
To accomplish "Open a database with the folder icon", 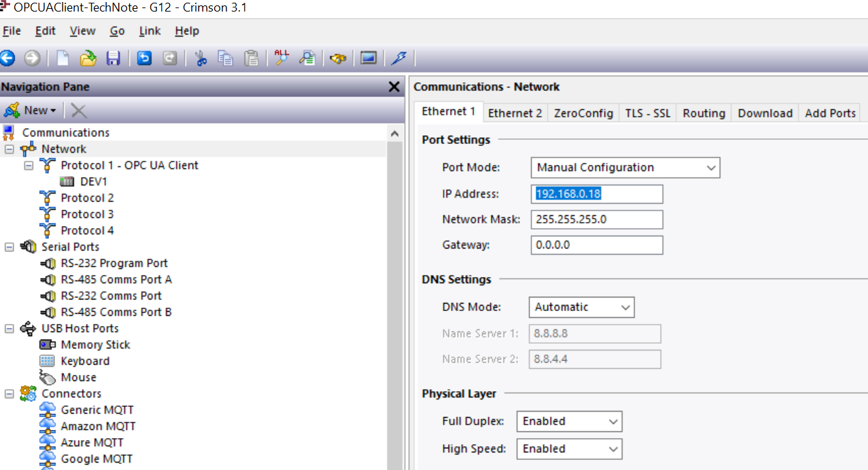I will 88,58.
